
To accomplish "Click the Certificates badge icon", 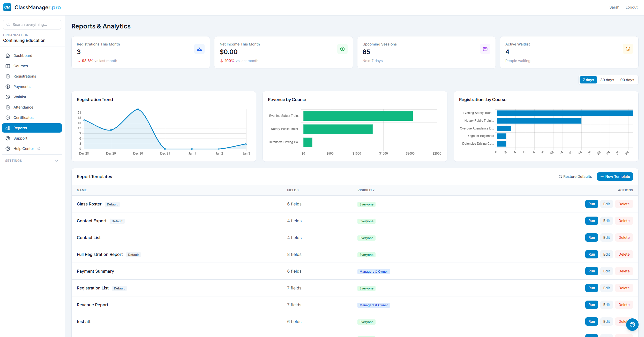I will click(x=8, y=117).
